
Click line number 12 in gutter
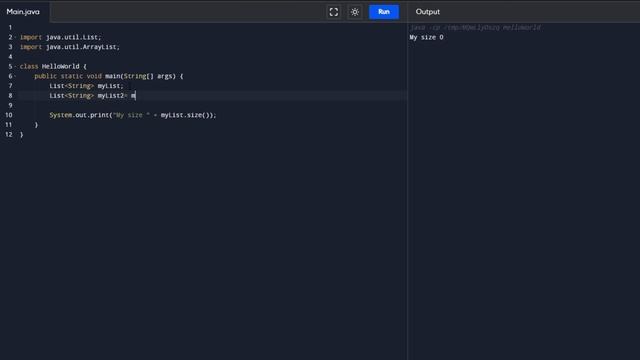click(x=9, y=134)
